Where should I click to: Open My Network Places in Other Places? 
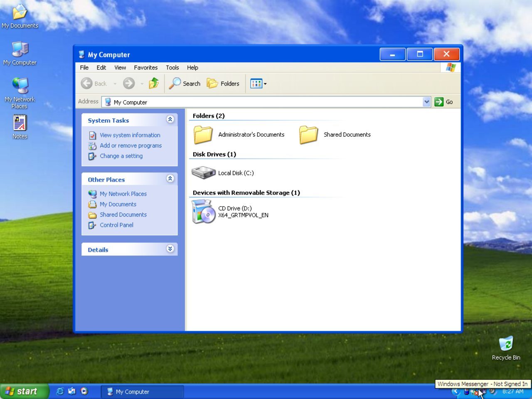coord(123,194)
